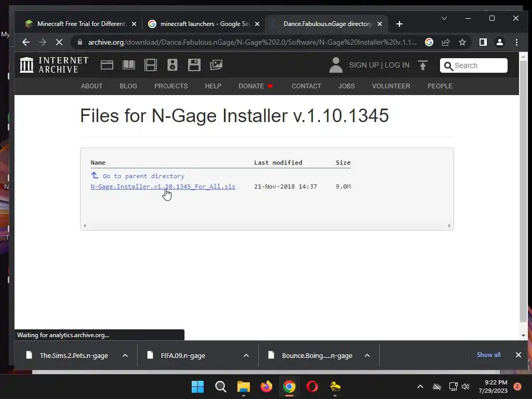Click the page vertical scrollbar thumb
Image resolution: width=532 pixels, height=399 pixels.
[523, 191]
